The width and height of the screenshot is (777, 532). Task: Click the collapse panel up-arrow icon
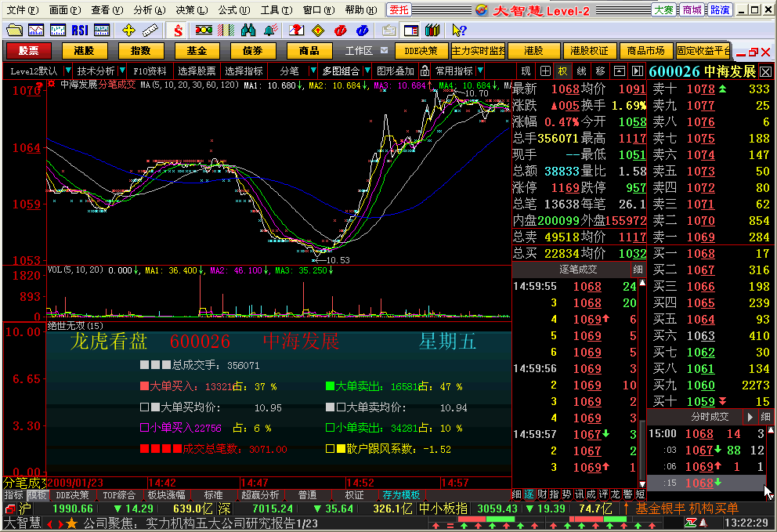coord(620,71)
